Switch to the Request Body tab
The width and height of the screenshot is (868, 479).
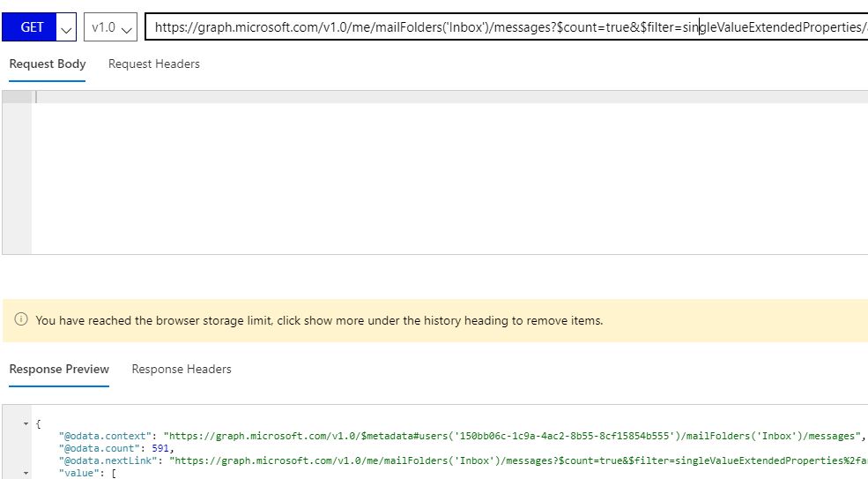point(48,64)
